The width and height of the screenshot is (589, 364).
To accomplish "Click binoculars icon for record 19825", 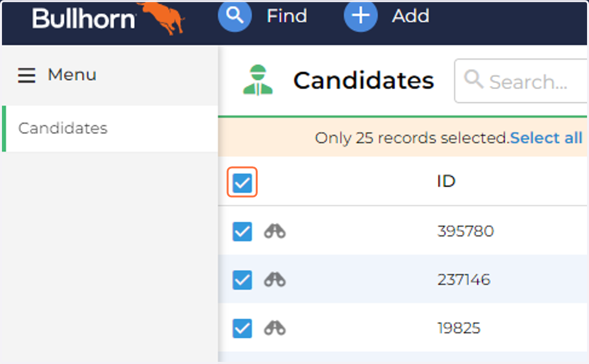I will coord(275,328).
